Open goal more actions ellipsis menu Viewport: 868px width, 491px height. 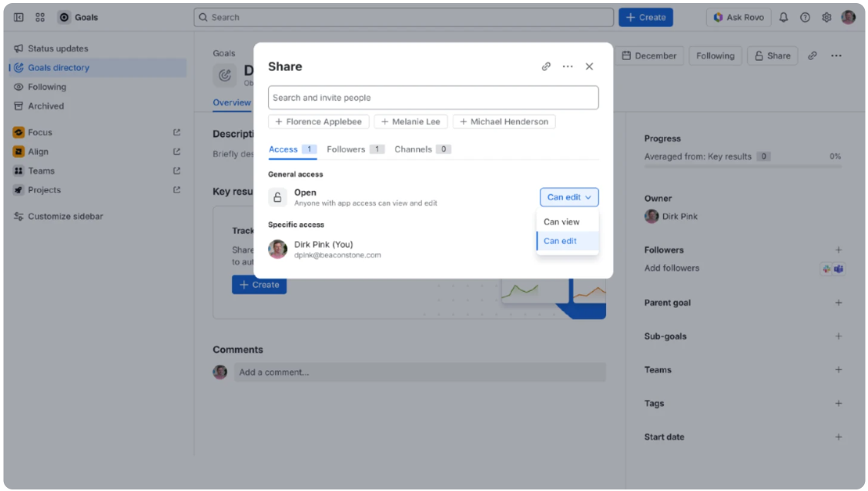pyautogui.click(x=836, y=55)
